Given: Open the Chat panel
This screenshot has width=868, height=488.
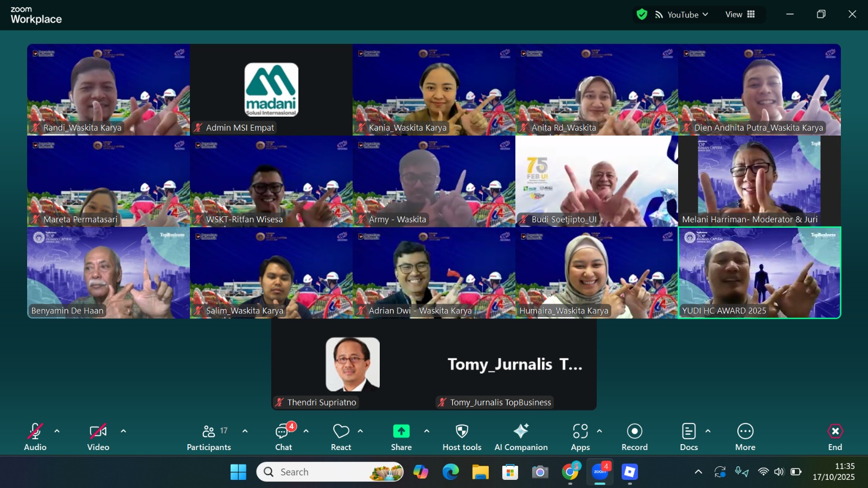Looking at the screenshot, I should (283, 437).
